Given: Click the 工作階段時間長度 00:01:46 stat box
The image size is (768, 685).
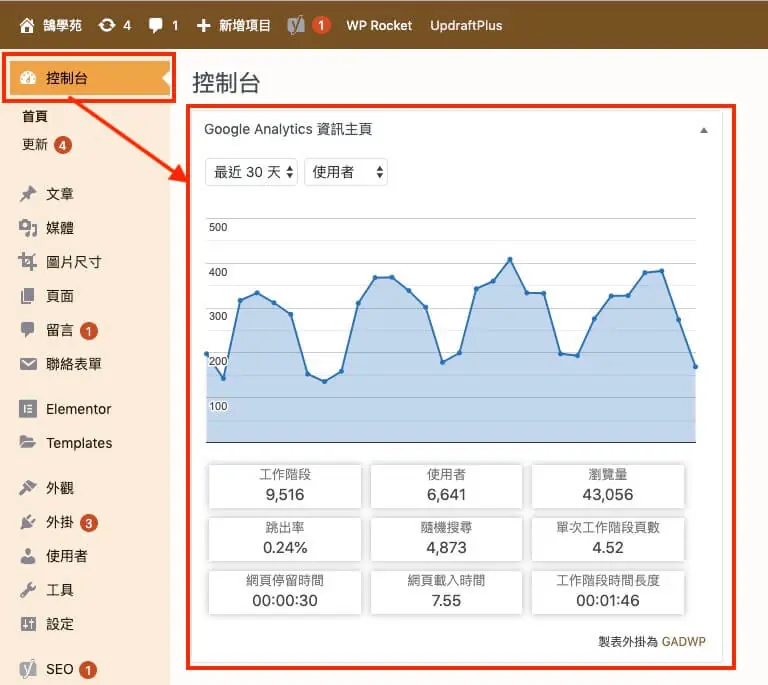Looking at the screenshot, I should pos(608,592).
